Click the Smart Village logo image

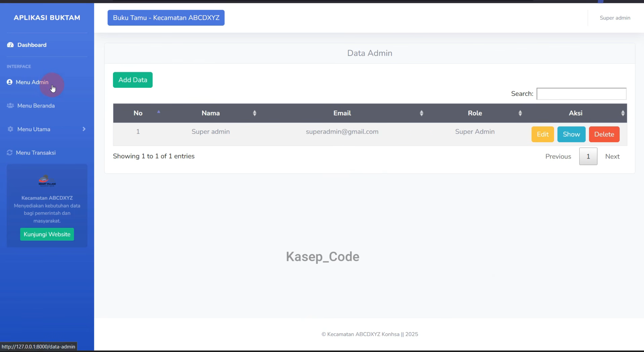47,181
